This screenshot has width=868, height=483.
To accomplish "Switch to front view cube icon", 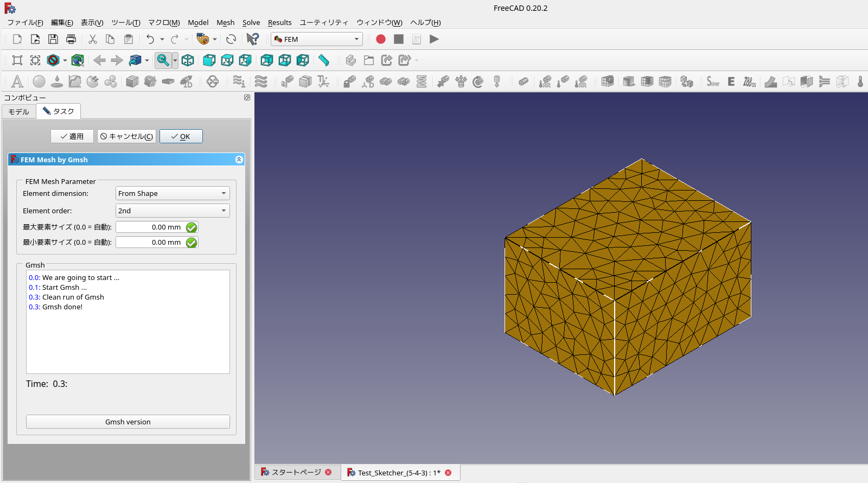I will click(x=209, y=60).
